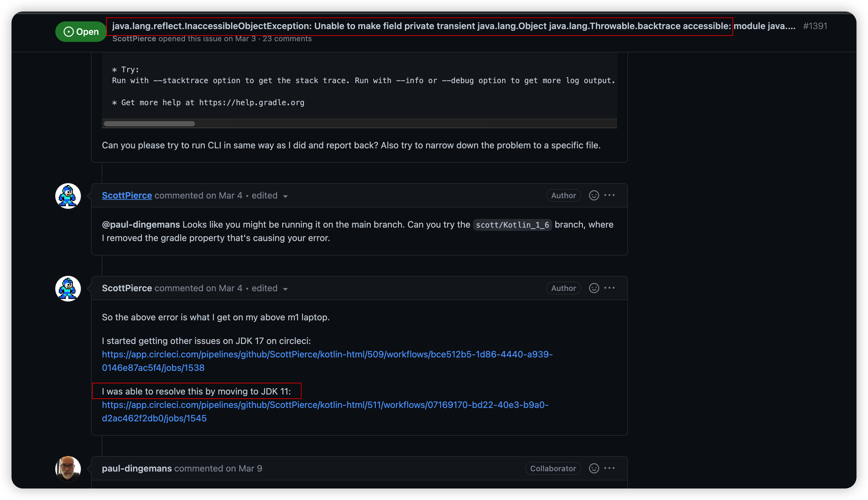Click the Collaborator badge
The width and height of the screenshot is (868, 500).
coord(553,468)
